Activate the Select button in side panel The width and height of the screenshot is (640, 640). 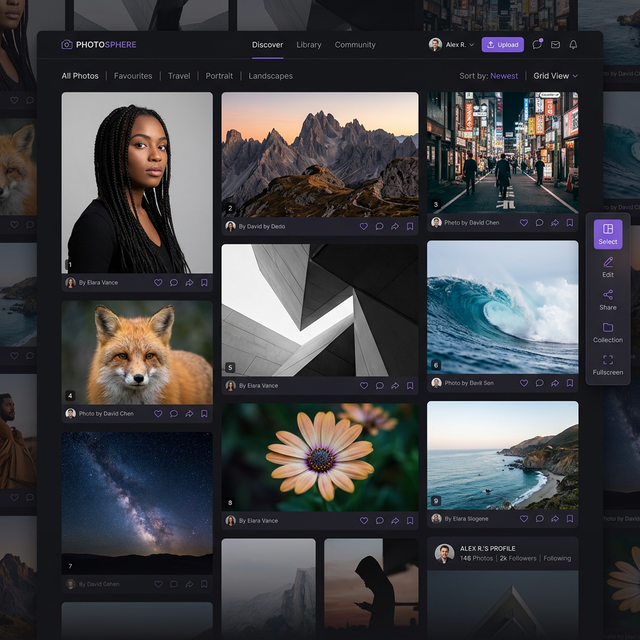click(x=608, y=234)
